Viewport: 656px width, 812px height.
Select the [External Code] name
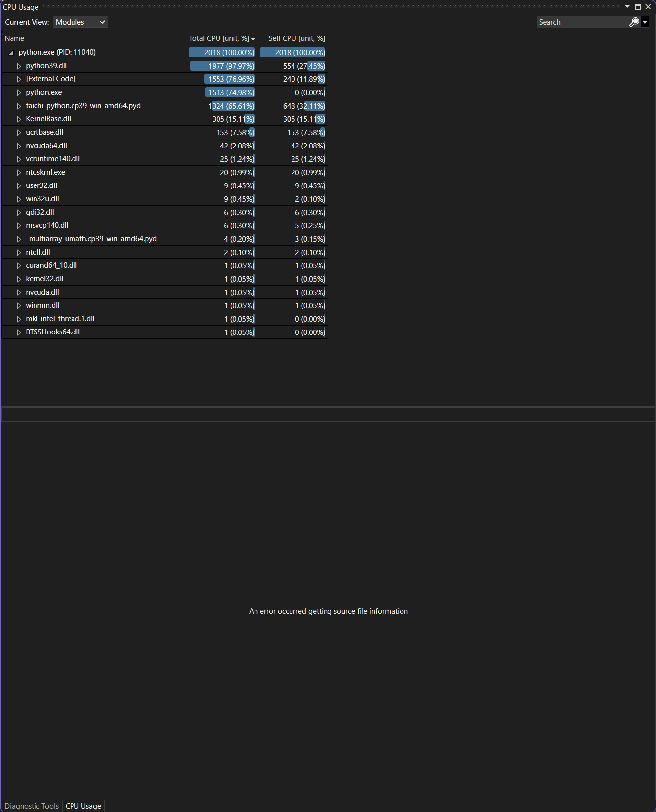pos(51,79)
